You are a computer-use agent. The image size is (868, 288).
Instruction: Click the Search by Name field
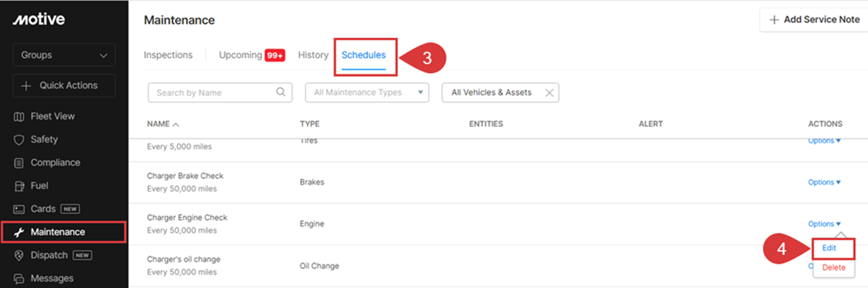(220, 93)
